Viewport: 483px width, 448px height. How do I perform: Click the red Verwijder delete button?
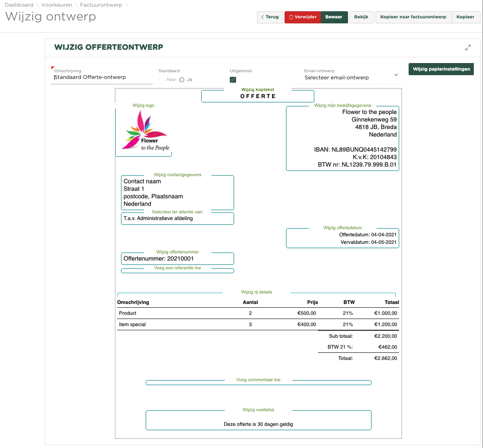coord(303,17)
